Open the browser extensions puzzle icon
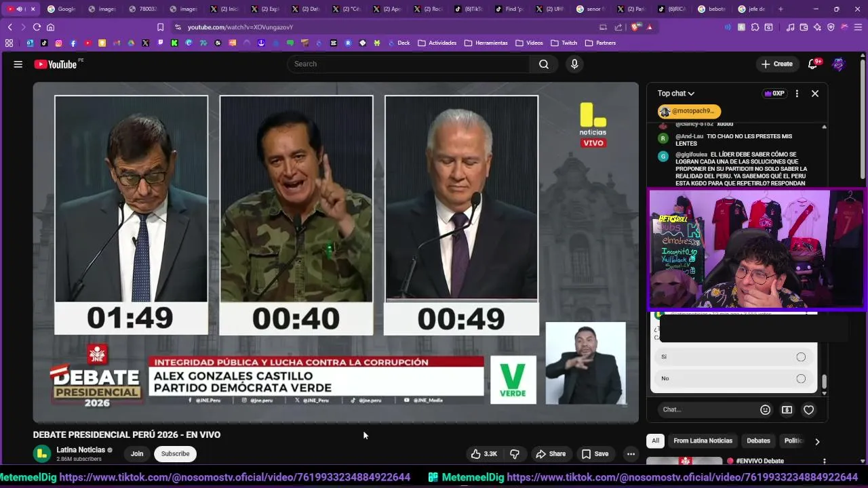The image size is (868, 488). click(755, 27)
